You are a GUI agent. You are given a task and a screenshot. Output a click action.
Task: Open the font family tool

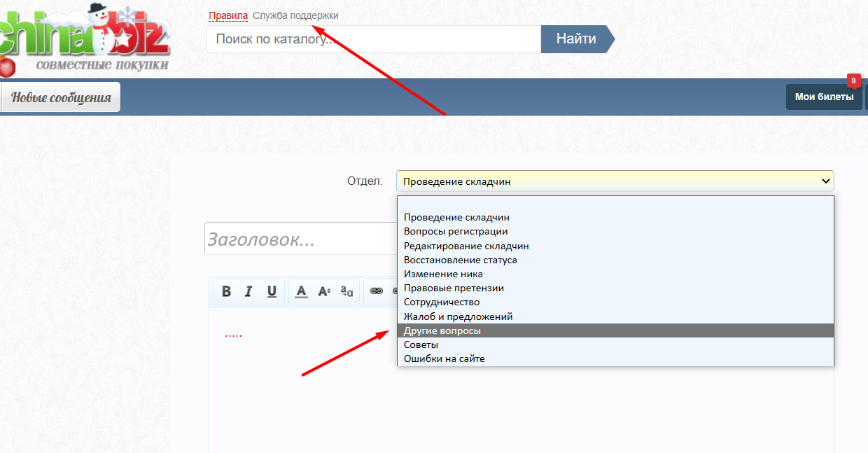[x=346, y=291]
